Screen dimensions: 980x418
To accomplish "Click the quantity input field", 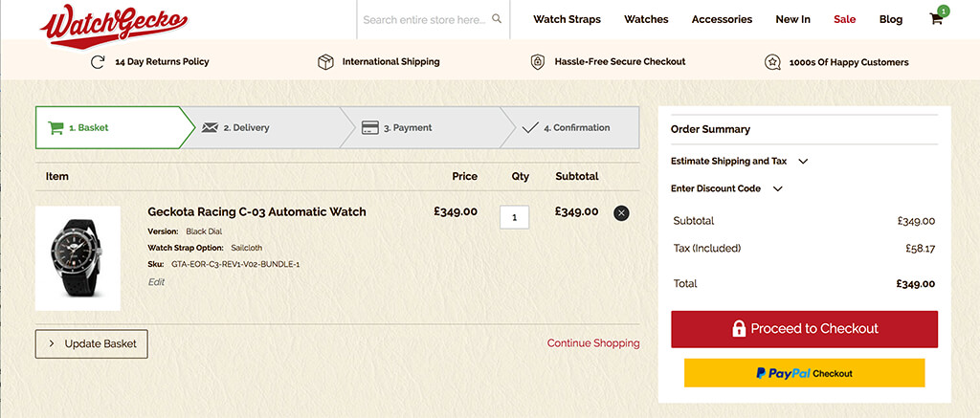I will click(514, 217).
